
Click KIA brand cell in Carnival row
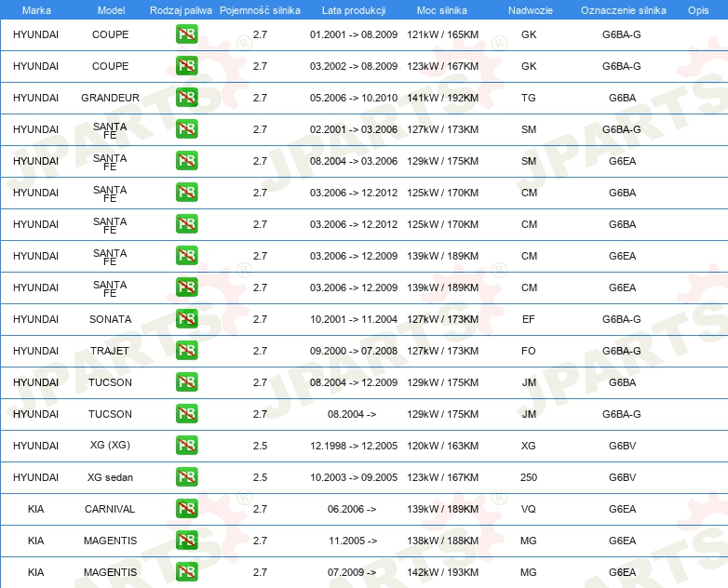(x=35, y=509)
